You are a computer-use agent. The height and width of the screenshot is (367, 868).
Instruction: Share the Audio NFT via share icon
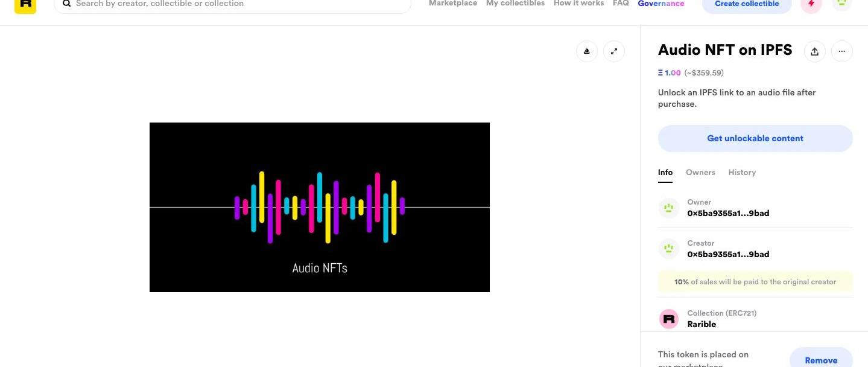[x=814, y=51]
